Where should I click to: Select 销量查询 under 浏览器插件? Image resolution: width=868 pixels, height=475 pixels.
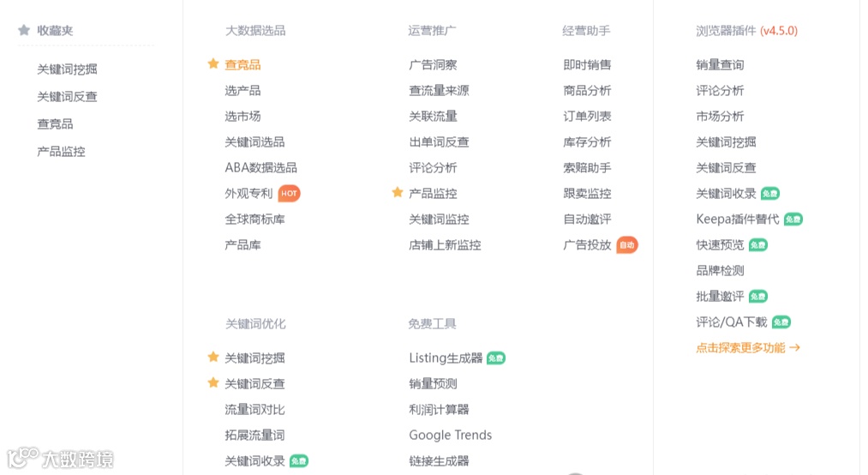pos(720,65)
